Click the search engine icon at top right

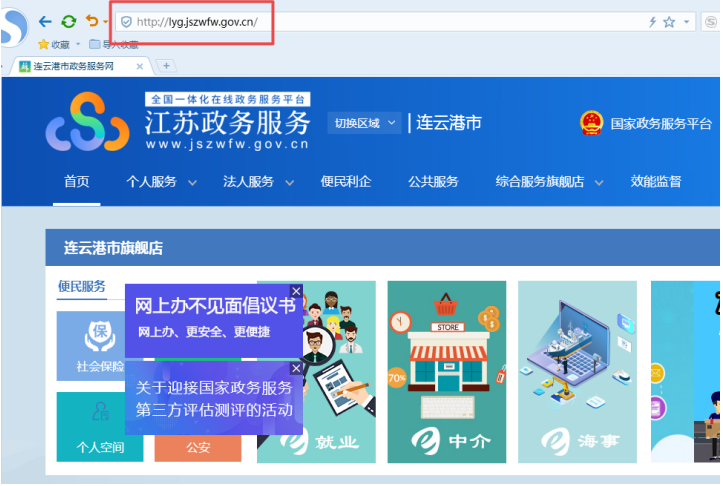pyautogui.click(x=711, y=22)
